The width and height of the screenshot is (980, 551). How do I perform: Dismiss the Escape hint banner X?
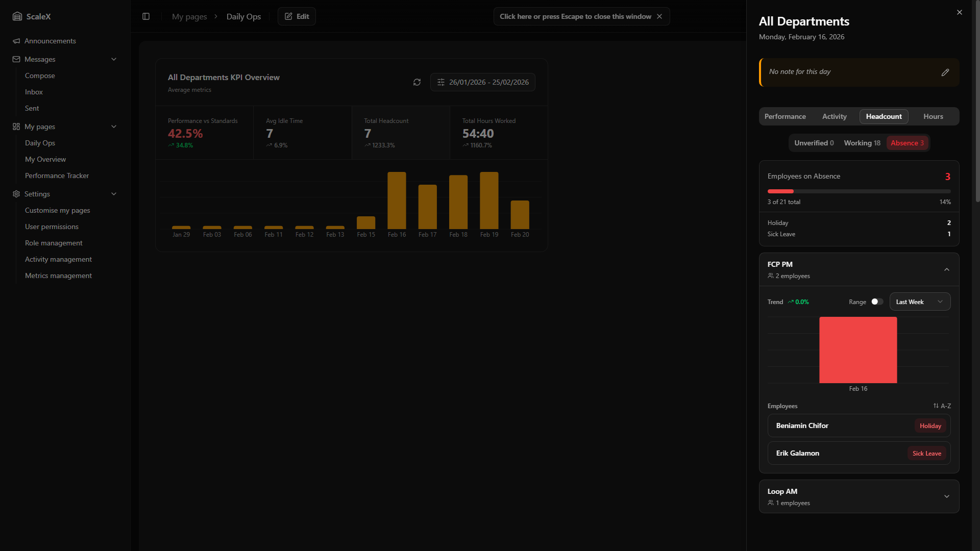pyautogui.click(x=659, y=16)
